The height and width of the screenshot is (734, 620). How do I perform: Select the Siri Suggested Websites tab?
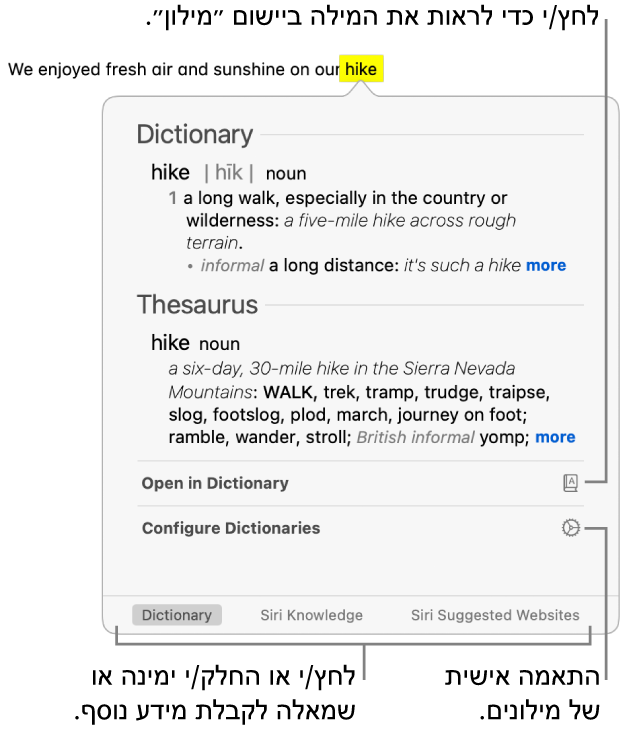point(494,615)
